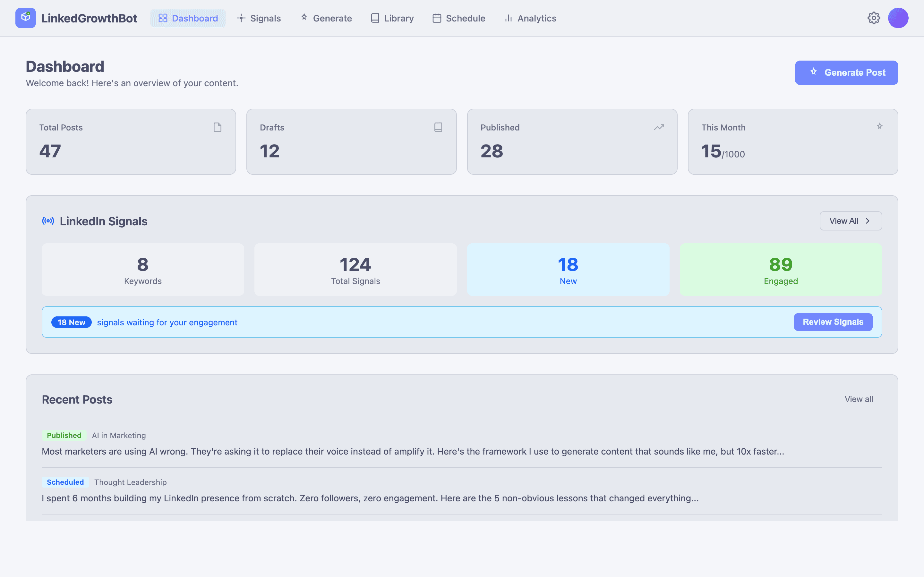
Task: Click the document icon on Total Posts card
Action: point(218,128)
